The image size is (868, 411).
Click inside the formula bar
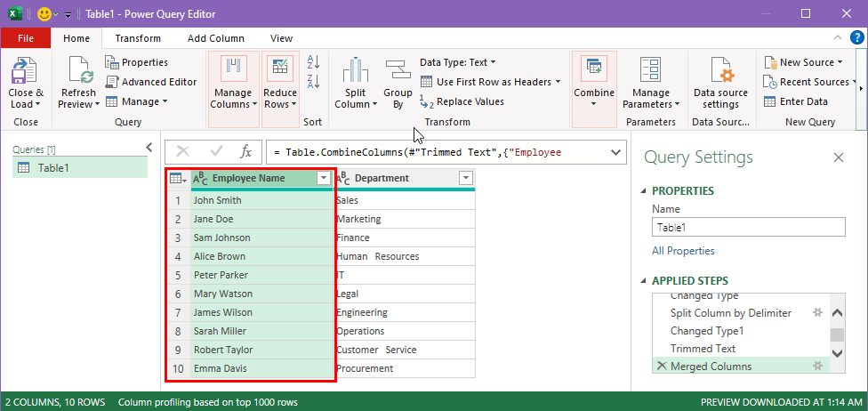coord(438,152)
